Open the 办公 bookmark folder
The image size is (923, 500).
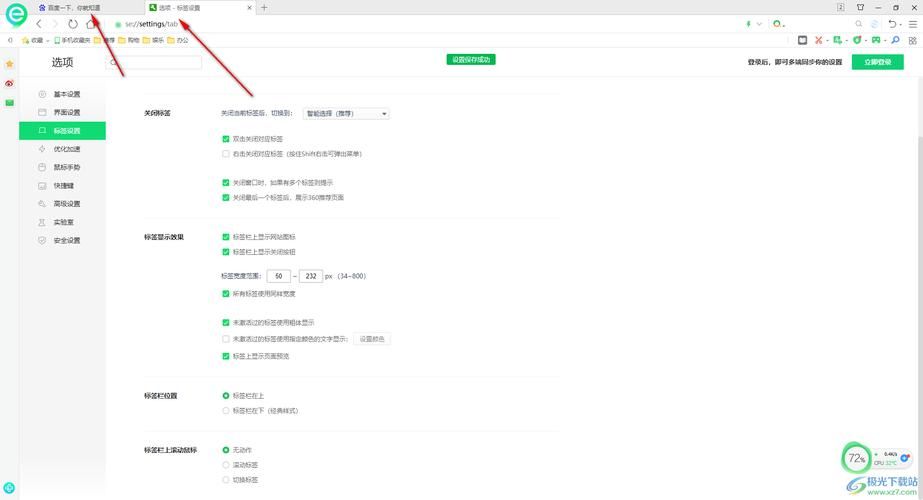[178, 40]
